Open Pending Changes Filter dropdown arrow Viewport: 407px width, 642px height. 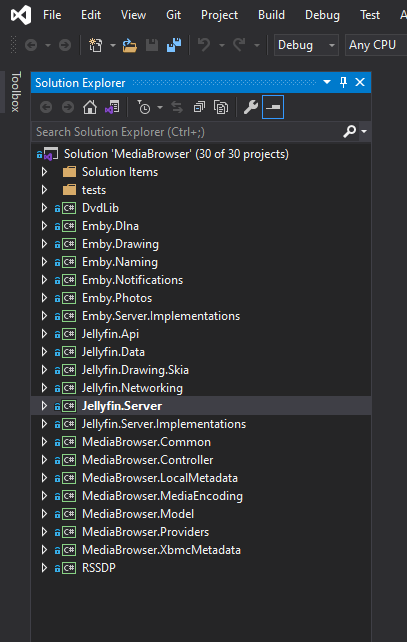pos(160,108)
